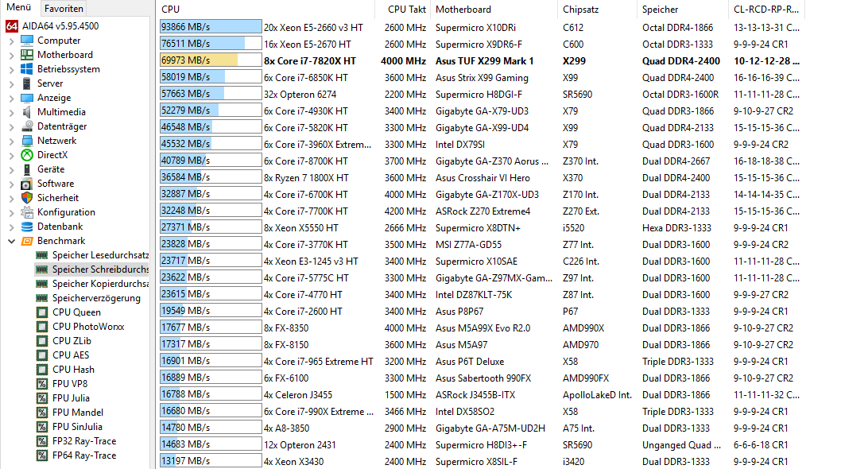Viewport: 868px width, 469px height.
Task: Open the CPU ZLib benchmark
Action: pos(72,341)
